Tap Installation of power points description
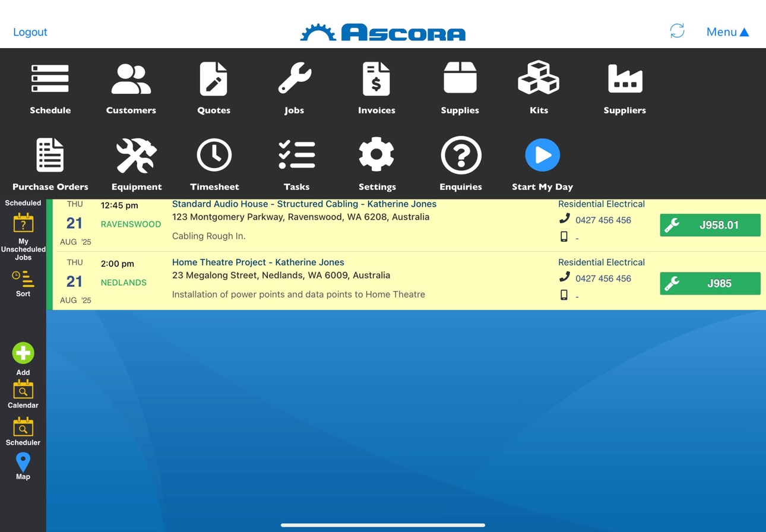Screen dimensions: 766x532 tap(299, 294)
